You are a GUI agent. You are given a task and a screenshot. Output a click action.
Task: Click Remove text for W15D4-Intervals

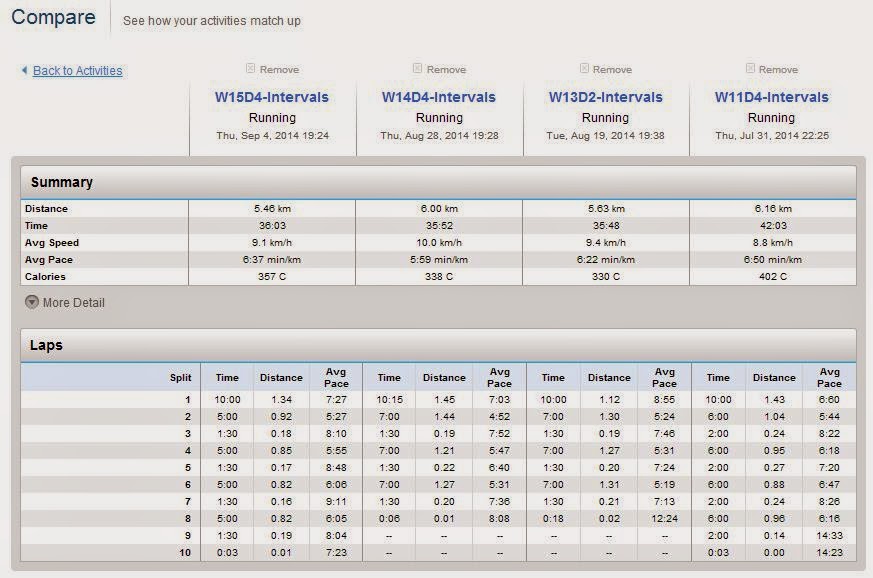279,70
